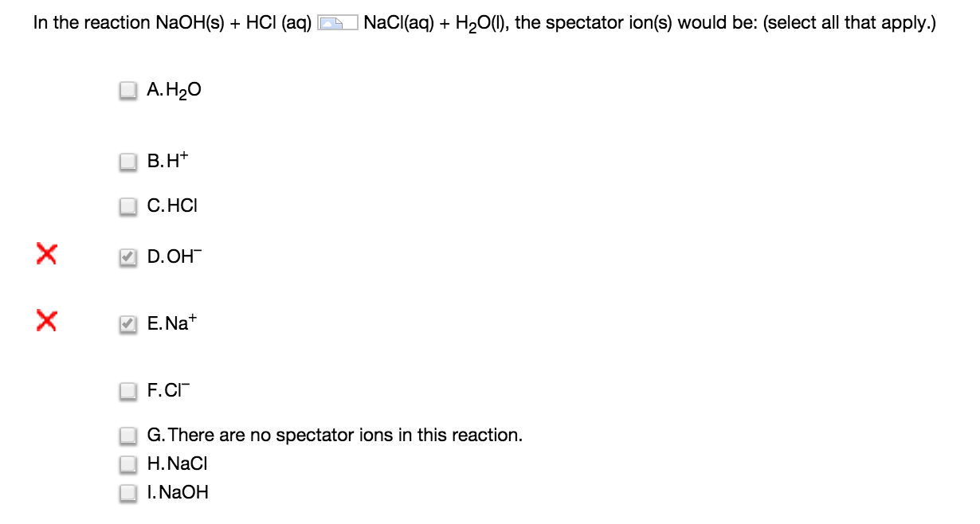Click the red X beside option D
Viewport: 980px width, 524px height.
[48, 255]
